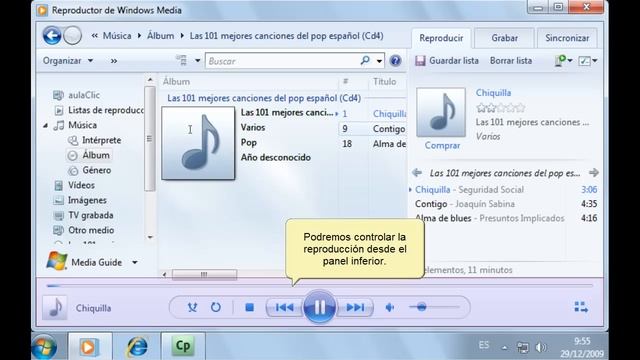Open TV grabada in the library tree
The width and height of the screenshot is (640, 360).
pyautogui.click(x=91, y=215)
